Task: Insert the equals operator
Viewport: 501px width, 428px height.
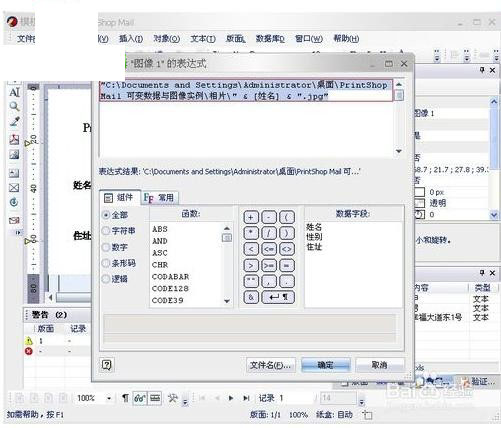Action: point(287,266)
